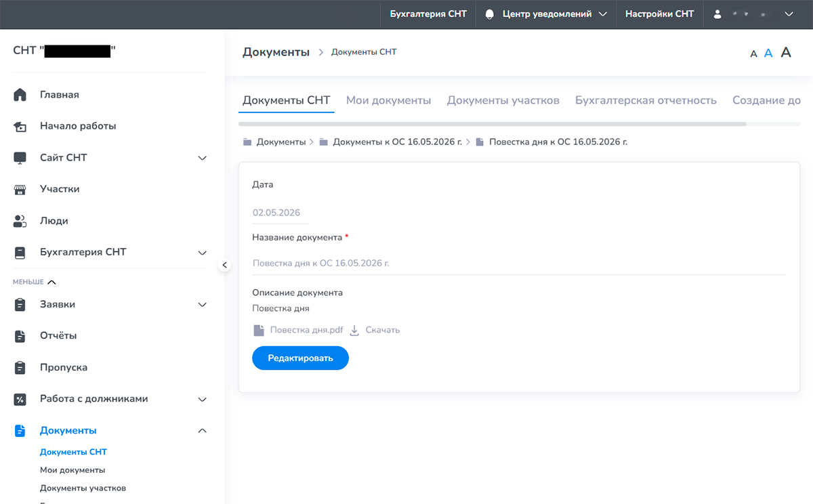The width and height of the screenshot is (813, 504).
Task: Click the Участки storefront icon
Action: 20,189
